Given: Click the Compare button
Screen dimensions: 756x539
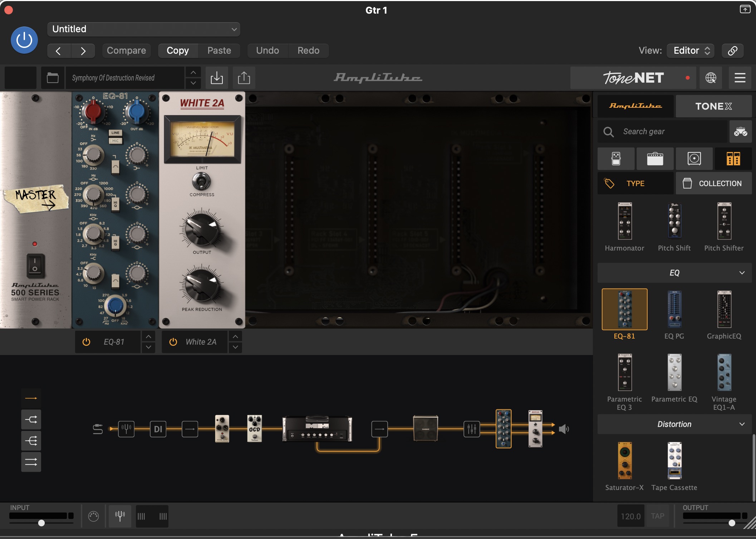Looking at the screenshot, I should pyautogui.click(x=126, y=50).
